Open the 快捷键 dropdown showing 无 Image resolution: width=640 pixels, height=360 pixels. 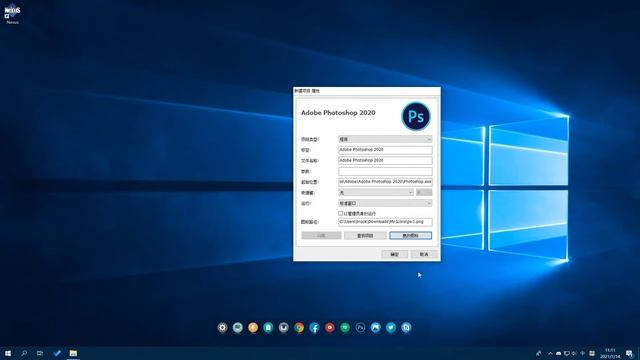[376, 192]
